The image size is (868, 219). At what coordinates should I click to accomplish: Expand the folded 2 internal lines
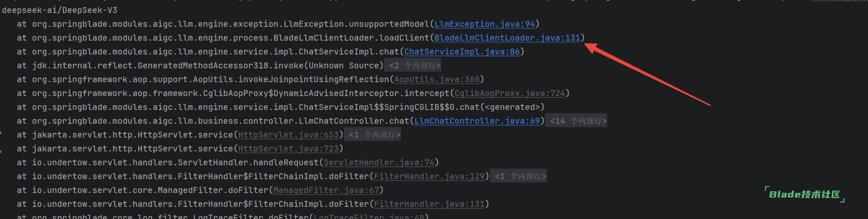pyautogui.click(x=414, y=66)
